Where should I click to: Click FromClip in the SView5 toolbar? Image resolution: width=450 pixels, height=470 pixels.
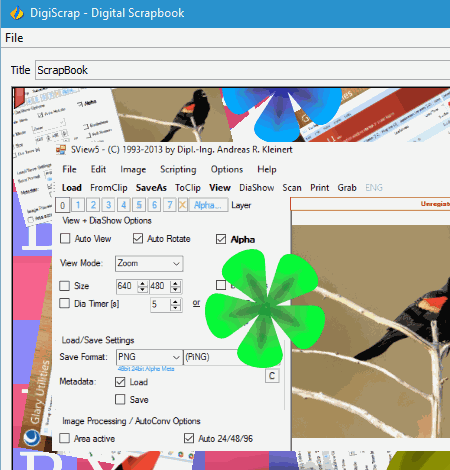[x=109, y=188]
